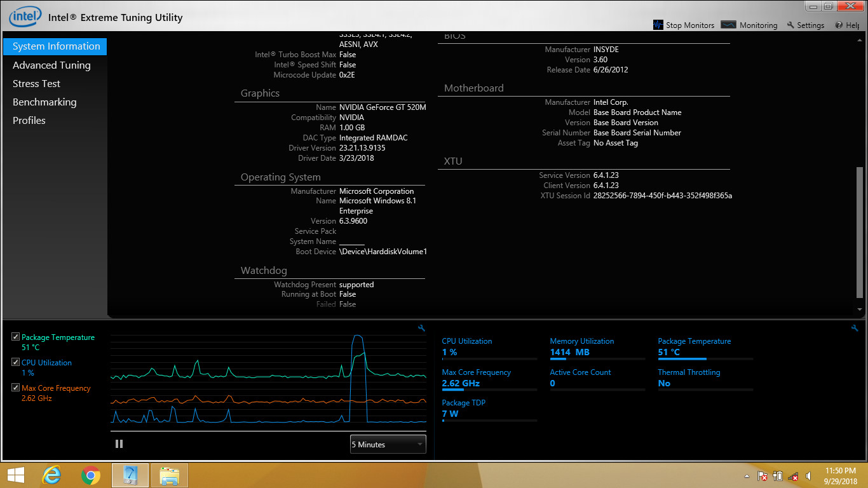Click Motherboard manufacturer 'Intel Corp.'

tap(611, 102)
